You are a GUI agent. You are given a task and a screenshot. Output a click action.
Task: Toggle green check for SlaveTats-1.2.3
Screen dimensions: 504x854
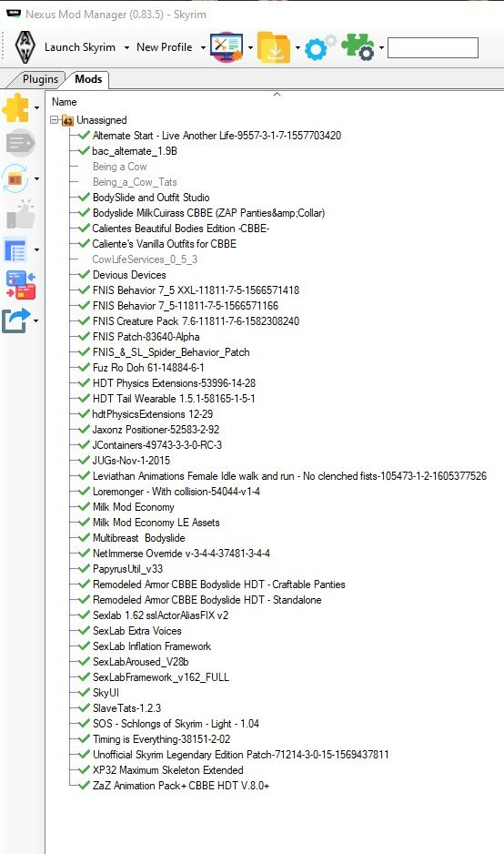point(84,707)
